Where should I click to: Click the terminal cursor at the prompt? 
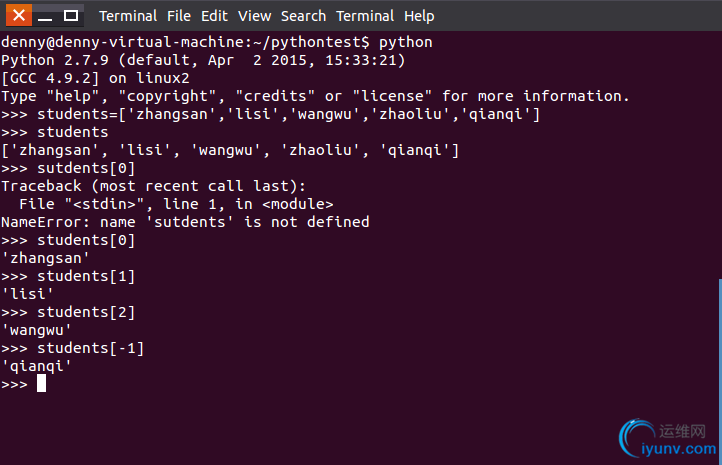pos(41,383)
